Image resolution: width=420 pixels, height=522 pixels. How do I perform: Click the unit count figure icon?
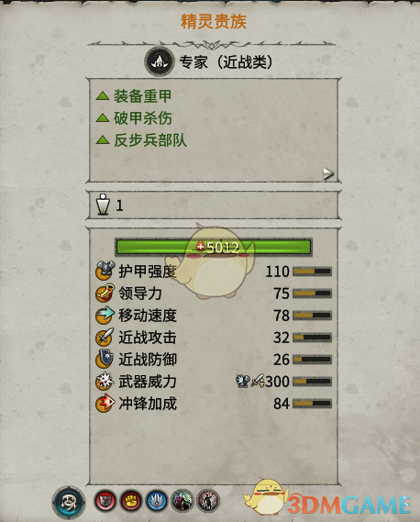pos(103,205)
